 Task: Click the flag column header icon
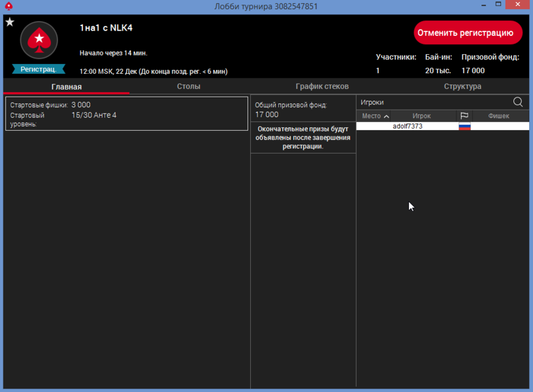tap(464, 116)
